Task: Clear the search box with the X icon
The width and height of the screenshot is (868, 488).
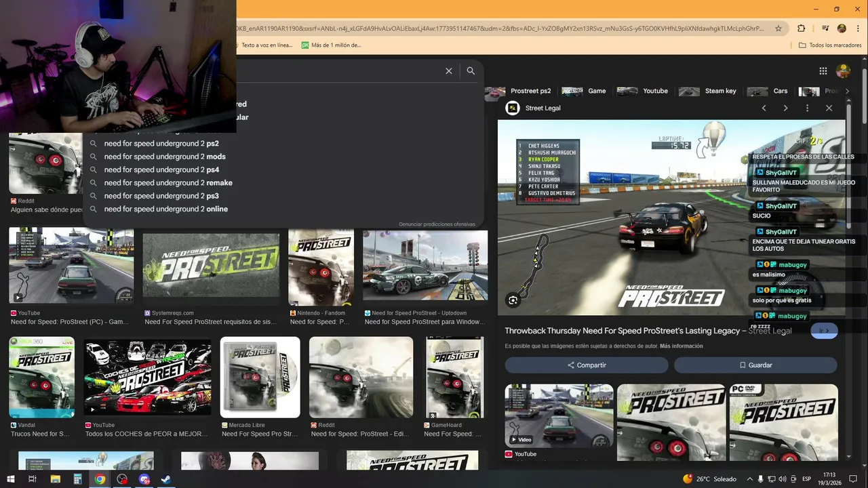Action: tap(448, 71)
